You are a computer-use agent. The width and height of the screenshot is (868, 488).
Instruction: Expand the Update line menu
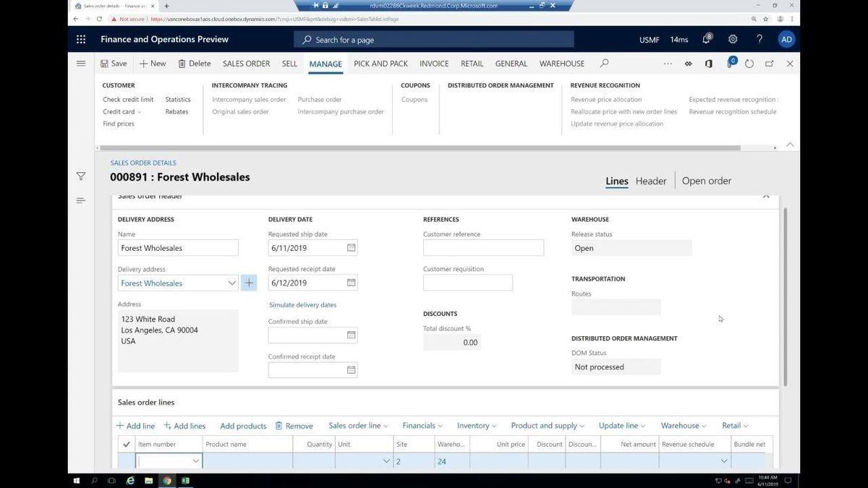[x=622, y=426]
